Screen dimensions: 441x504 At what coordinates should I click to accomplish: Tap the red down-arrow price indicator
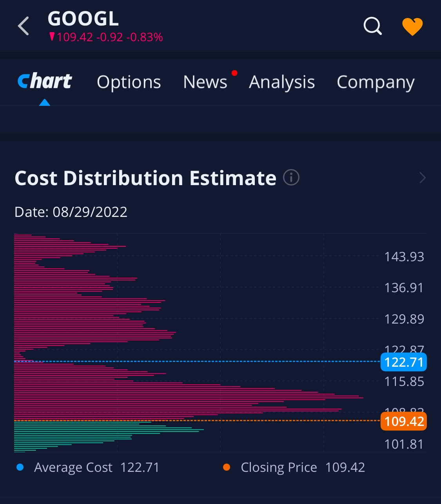52,37
